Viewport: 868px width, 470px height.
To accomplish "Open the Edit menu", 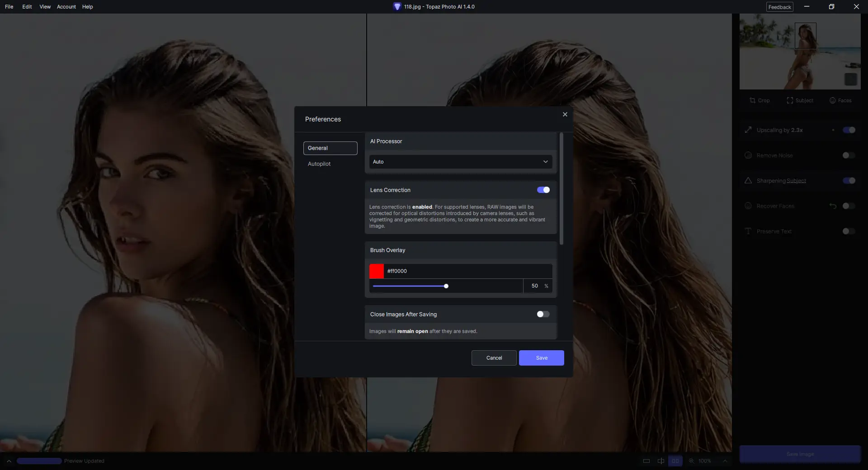I will coord(27,7).
